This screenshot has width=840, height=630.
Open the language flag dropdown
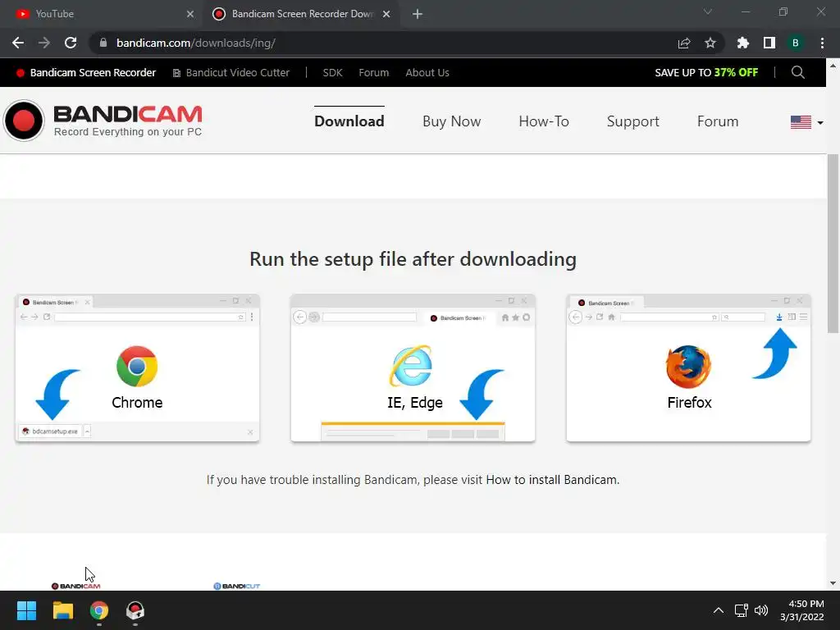[806, 123]
